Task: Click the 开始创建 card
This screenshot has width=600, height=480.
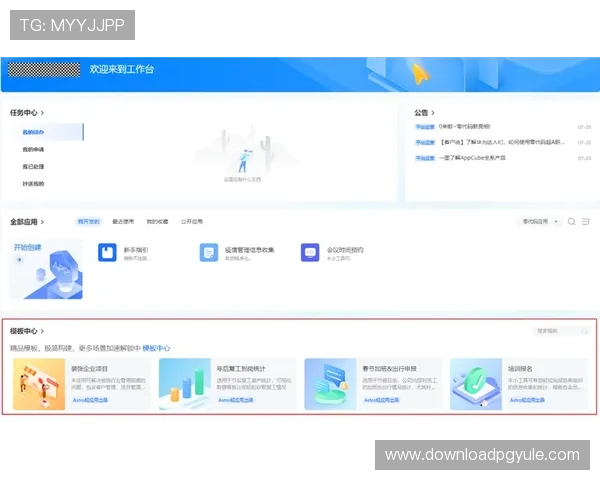Action: click(46, 269)
